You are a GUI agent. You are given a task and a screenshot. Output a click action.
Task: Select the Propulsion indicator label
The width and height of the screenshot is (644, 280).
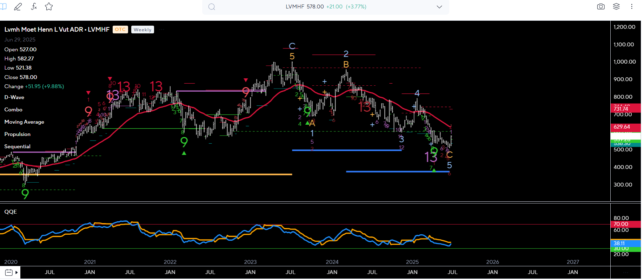coord(18,134)
